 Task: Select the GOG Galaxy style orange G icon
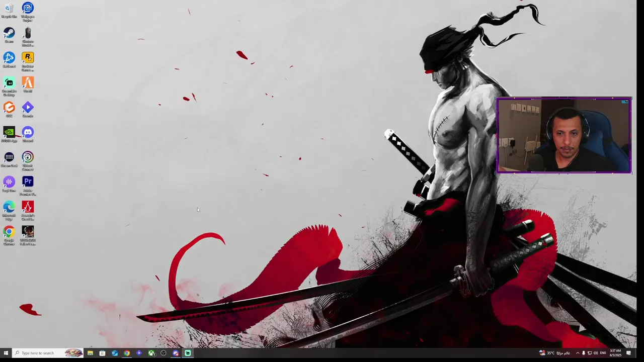click(x=9, y=110)
